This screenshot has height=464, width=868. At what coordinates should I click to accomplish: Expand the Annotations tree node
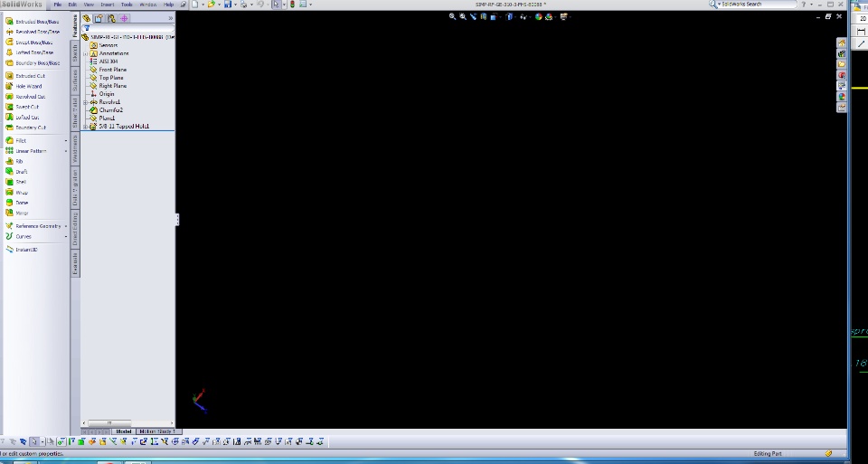[86, 53]
